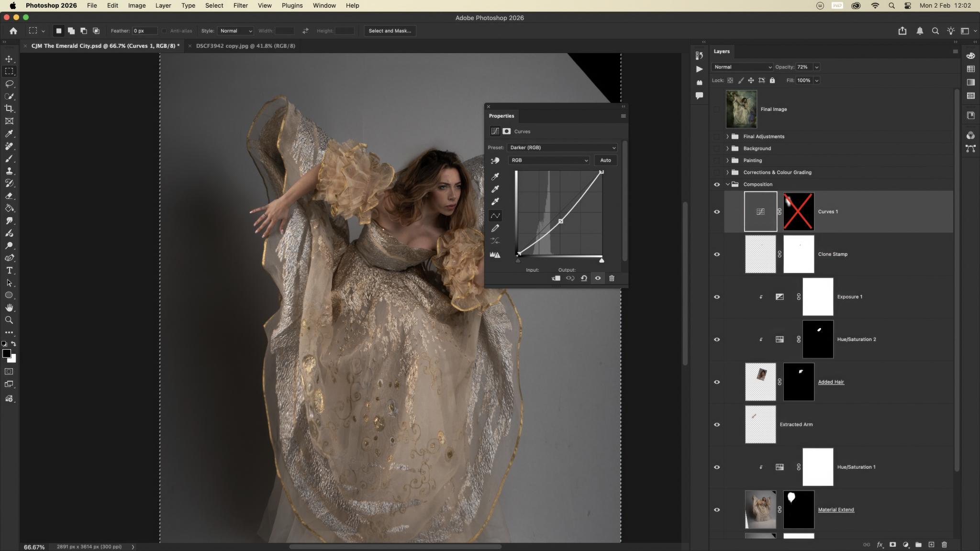Click the on-image adjustment hand in Curves
The width and height of the screenshot is (980, 551).
coord(495,161)
